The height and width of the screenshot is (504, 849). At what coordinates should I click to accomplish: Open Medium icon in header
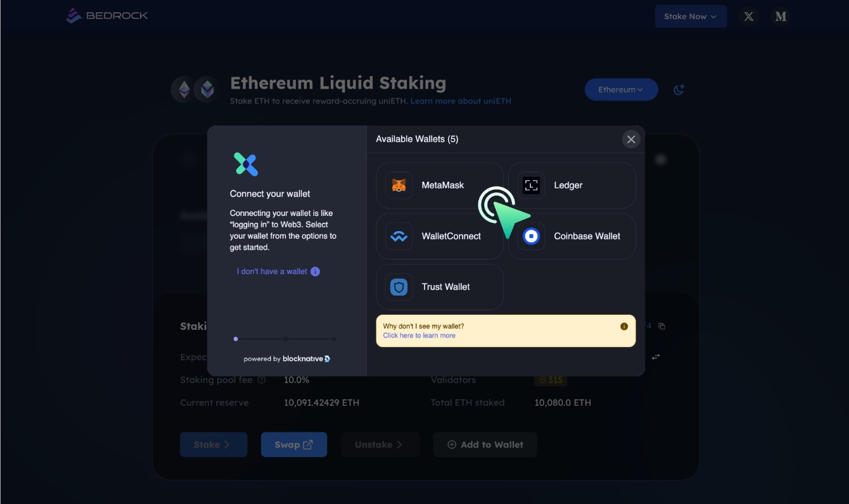[x=781, y=16]
